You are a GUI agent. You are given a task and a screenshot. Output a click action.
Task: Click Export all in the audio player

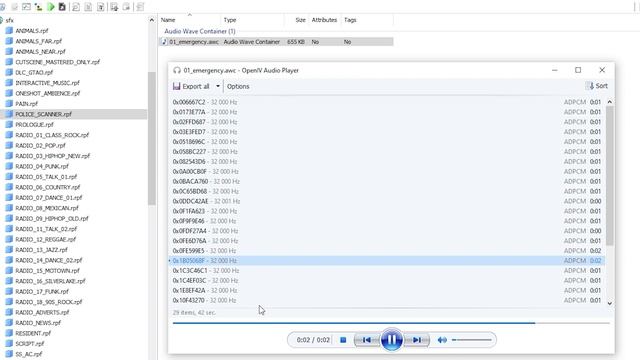tap(191, 86)
